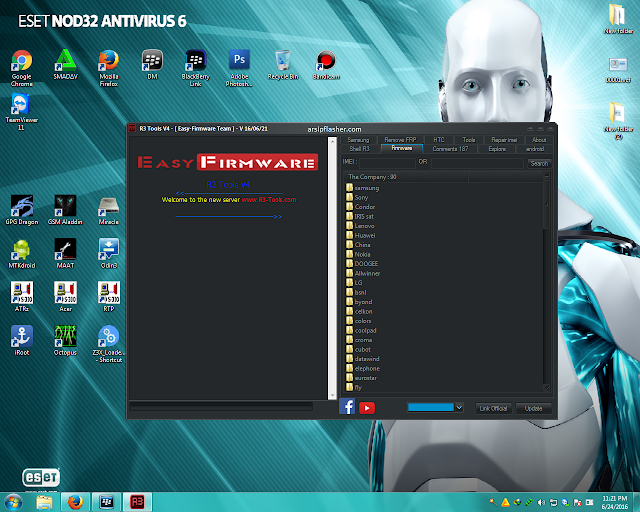This screenshot has width=640, height=512.
Task: Select the samsung firmware folder
Action: tap(363, 188)
